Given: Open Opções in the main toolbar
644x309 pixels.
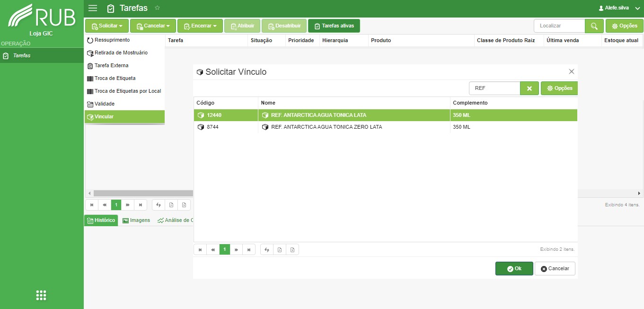Looking at the screenshot, I should pyautogui.click(x=624, y=26).
